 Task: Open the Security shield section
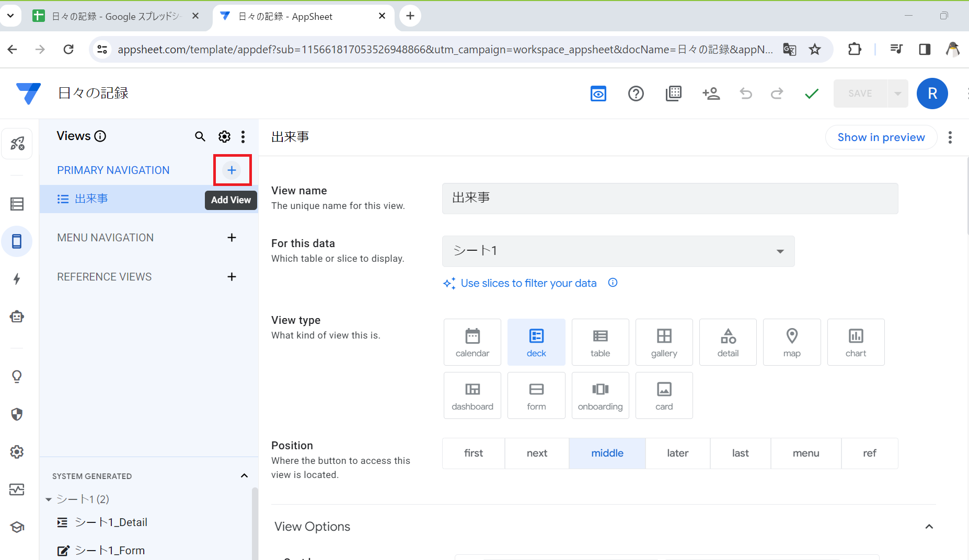click(x=17, y=414)
